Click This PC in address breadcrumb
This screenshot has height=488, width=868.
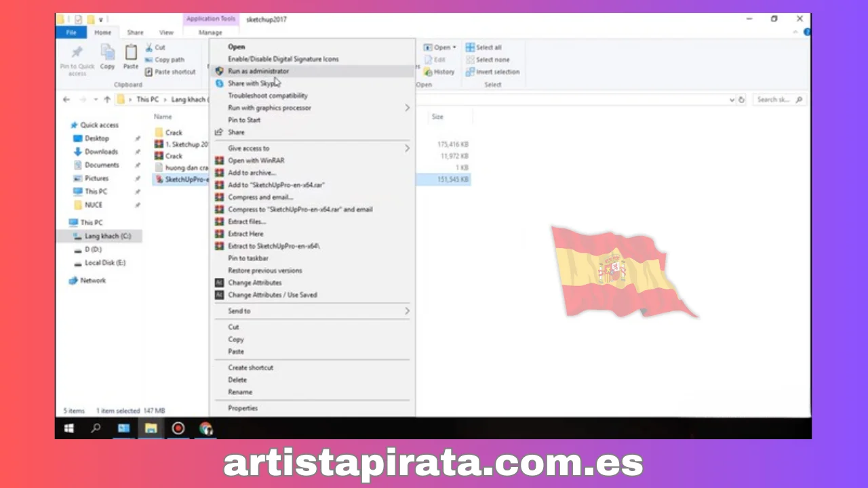pyautogui.click(x=147, y=100)
